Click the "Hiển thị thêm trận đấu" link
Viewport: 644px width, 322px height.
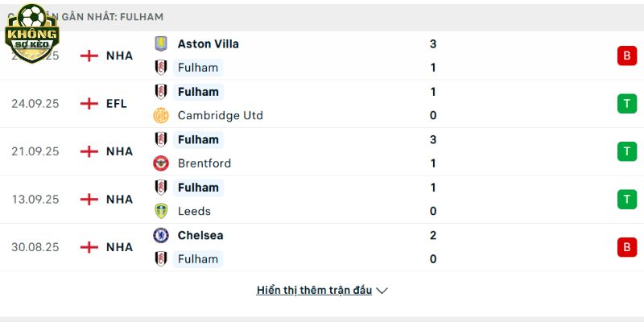[314, 291]
